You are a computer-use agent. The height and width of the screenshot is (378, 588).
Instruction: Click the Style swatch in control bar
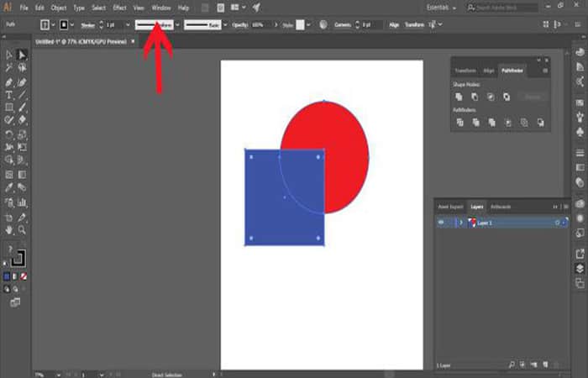[x=300, y=24]
